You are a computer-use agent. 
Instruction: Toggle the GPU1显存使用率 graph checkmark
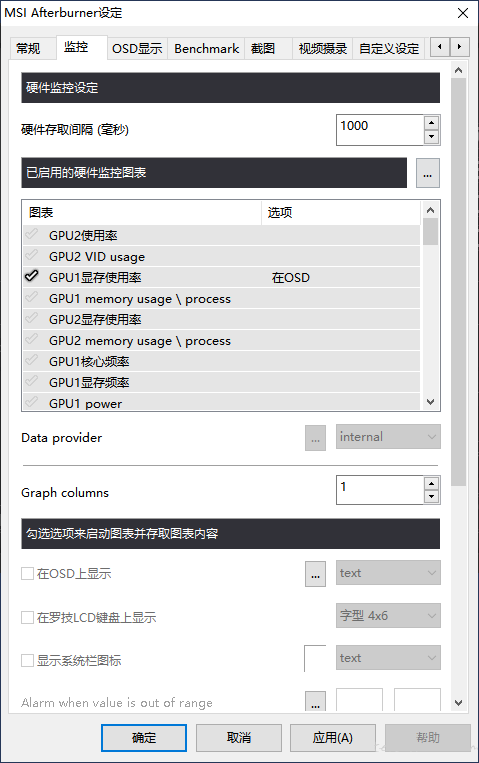pos(32,276)
